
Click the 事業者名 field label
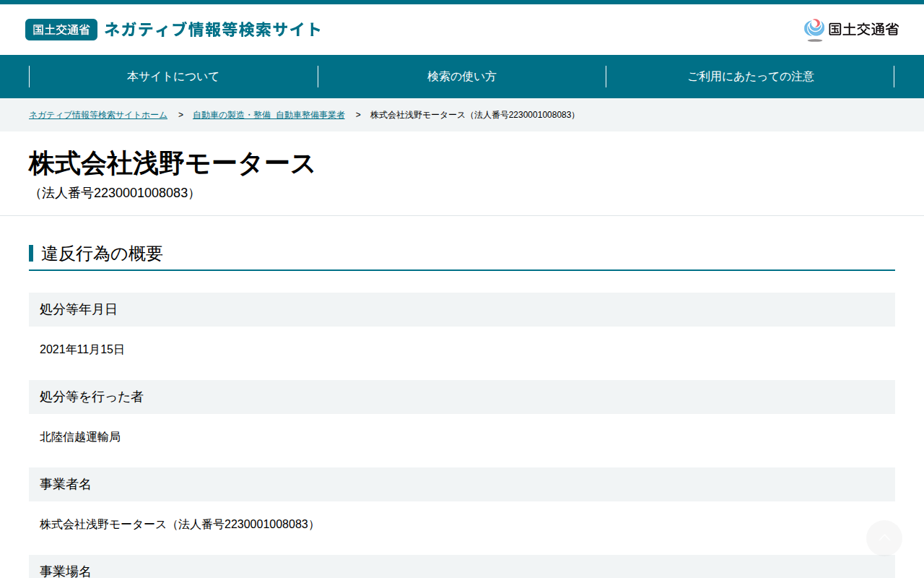(x=66, y=484)
